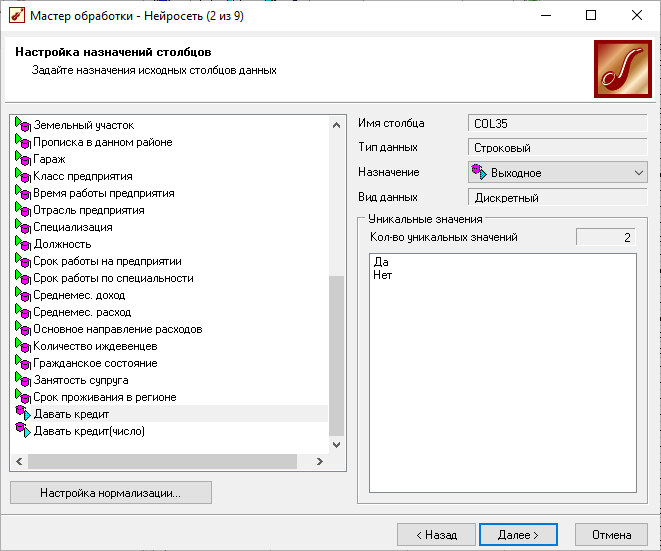Click the input icon beside Время работы предприятия

tap(23, 193)
